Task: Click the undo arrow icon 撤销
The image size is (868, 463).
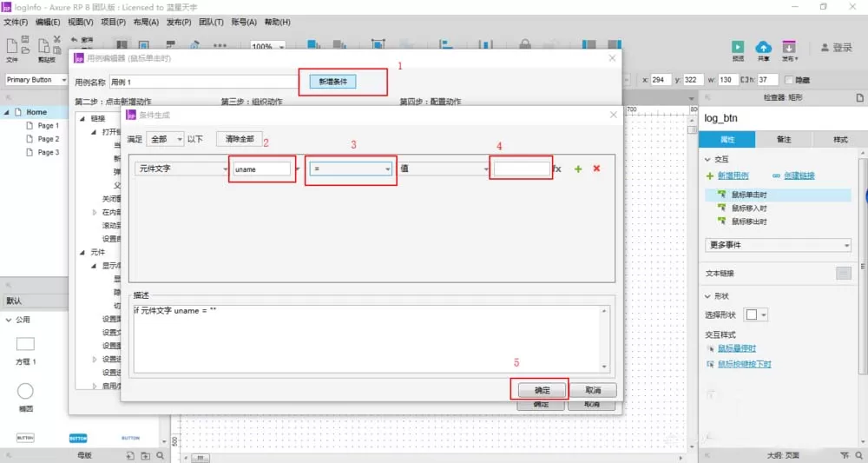Action: click(74, 40)
